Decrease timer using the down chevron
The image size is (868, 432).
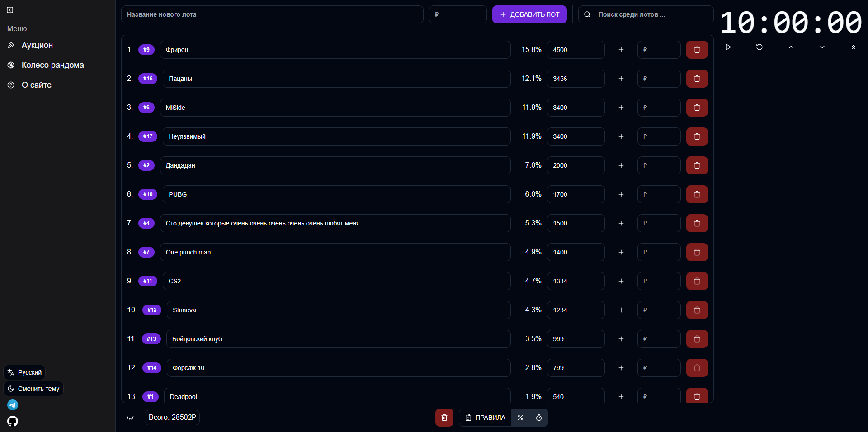(x=822, y=47)
